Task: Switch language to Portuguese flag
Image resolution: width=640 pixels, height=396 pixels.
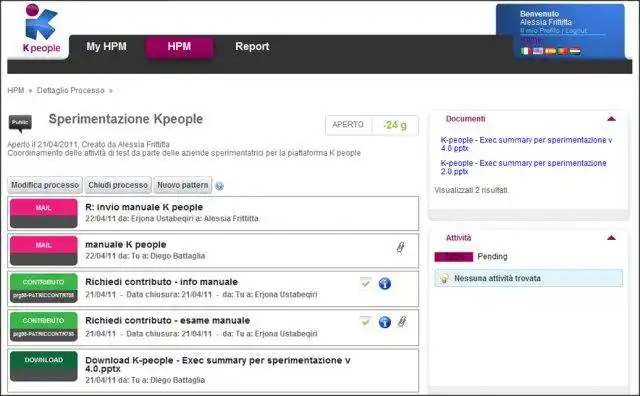Action: [x=563, y=51]
